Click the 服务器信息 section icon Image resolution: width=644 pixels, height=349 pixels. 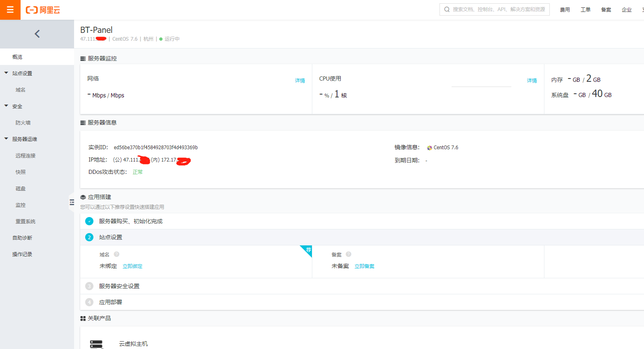[x=83, y=123]
